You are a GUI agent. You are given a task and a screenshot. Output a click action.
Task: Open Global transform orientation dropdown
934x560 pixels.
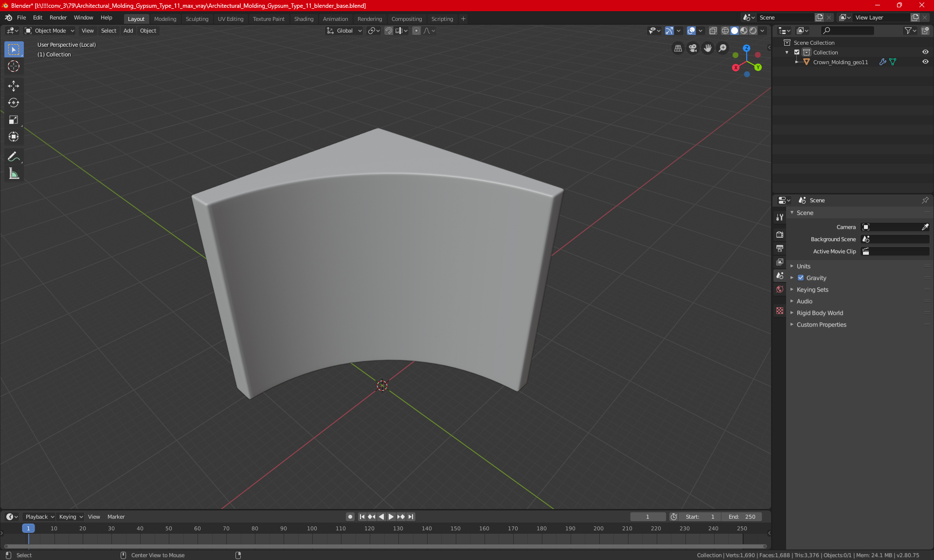344,31
